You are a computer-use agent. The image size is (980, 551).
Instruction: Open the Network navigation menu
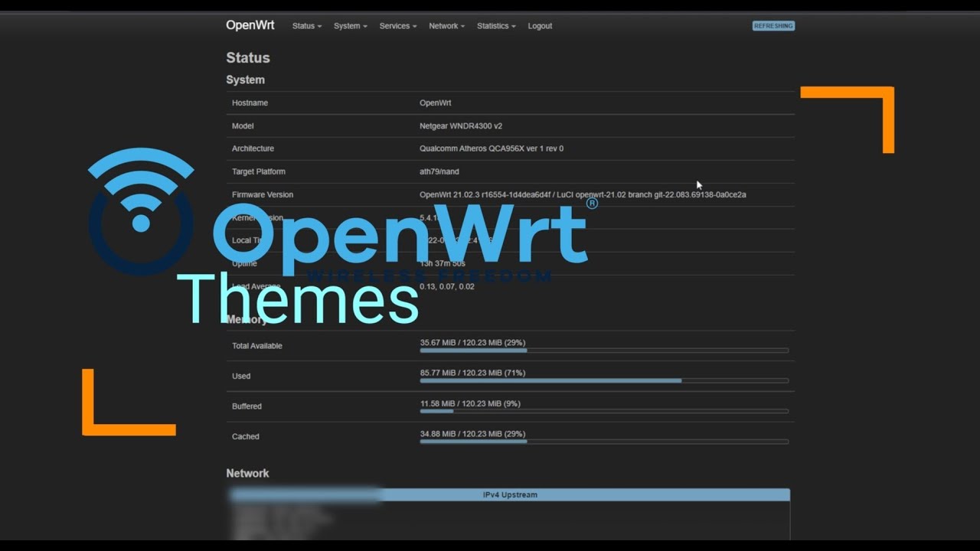coord(446,26)
